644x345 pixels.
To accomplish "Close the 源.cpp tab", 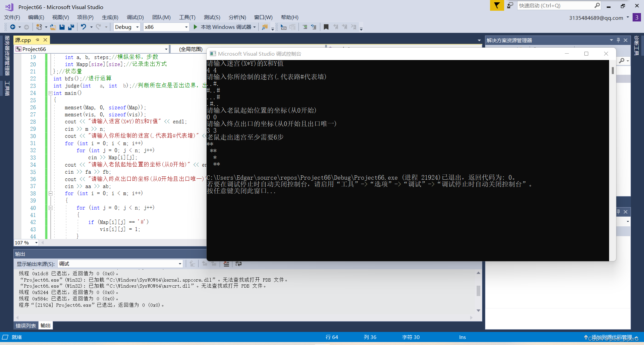I will click(45, 40).
